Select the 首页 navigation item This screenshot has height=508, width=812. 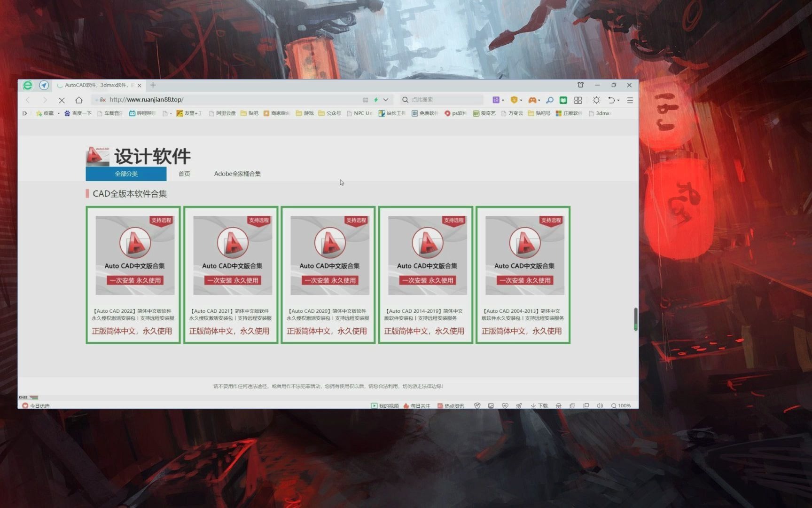[x=184, y=174]
